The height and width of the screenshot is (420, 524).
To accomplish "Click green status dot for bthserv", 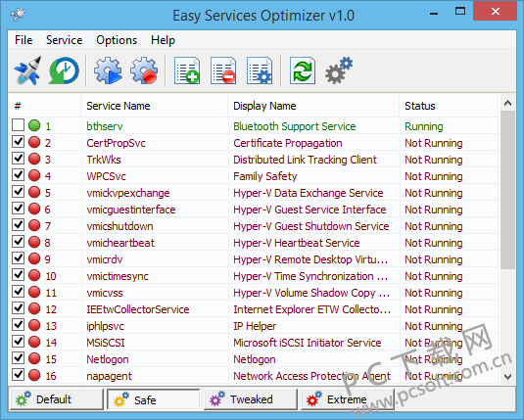I will [34, 125].
